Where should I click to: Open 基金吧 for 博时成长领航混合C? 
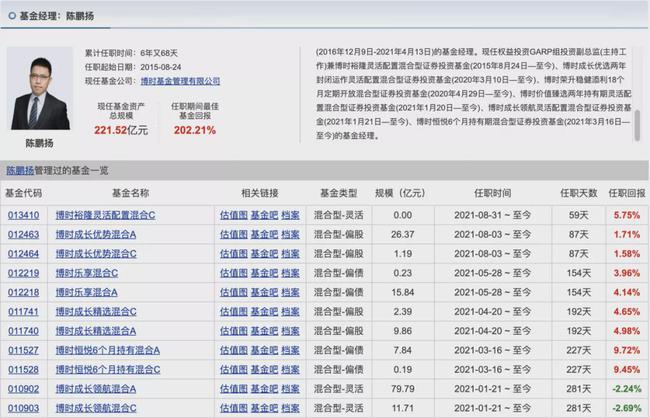(x=264, y=408)
